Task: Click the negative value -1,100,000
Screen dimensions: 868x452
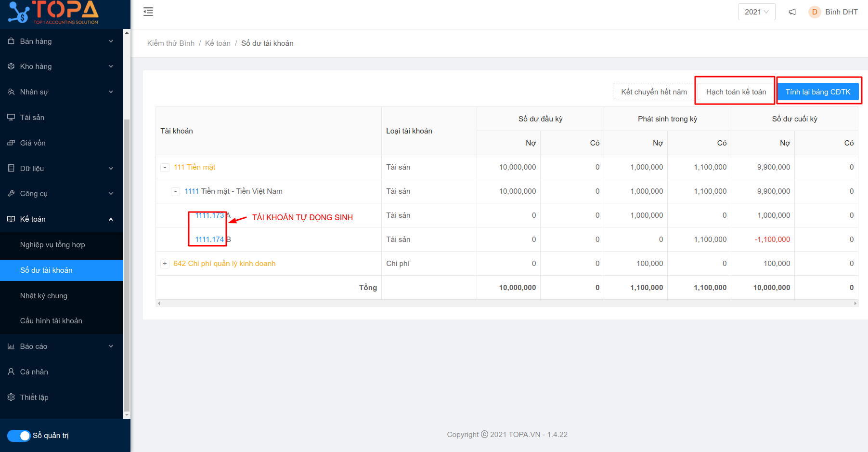Action: (772, 239)
